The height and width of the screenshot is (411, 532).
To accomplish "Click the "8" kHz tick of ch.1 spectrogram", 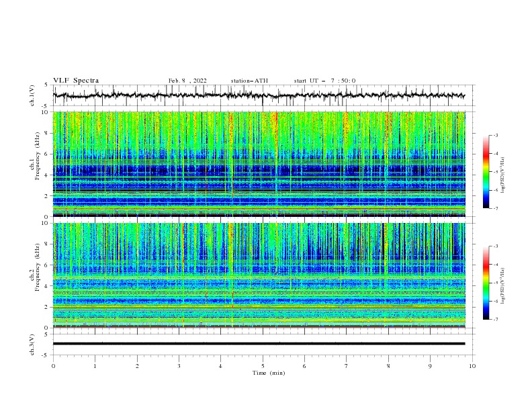I will coord(47,133).
